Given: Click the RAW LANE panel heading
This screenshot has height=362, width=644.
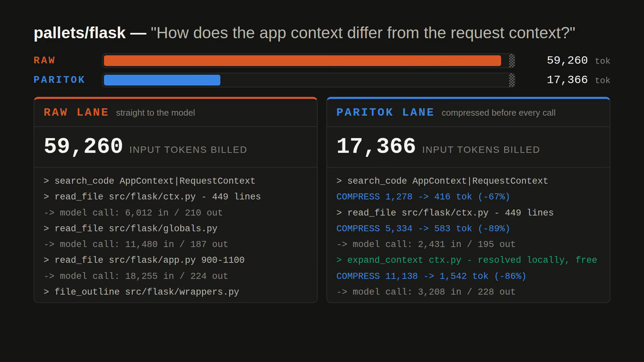Looking at the screenshot, I should (x=76, y=112).
